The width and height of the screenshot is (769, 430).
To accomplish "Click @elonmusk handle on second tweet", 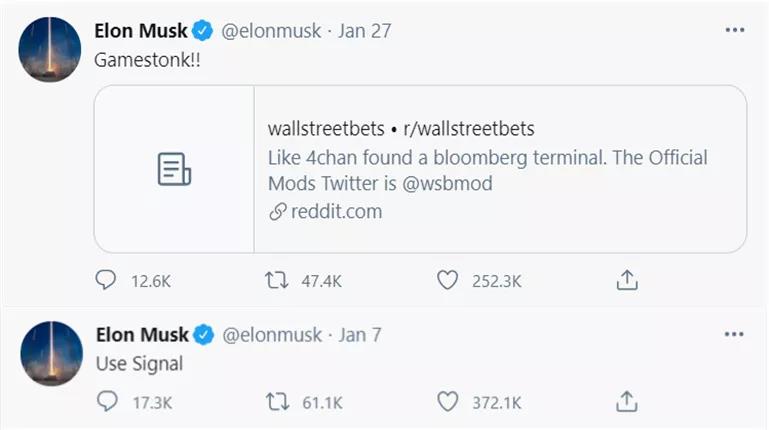I will 271,335.
